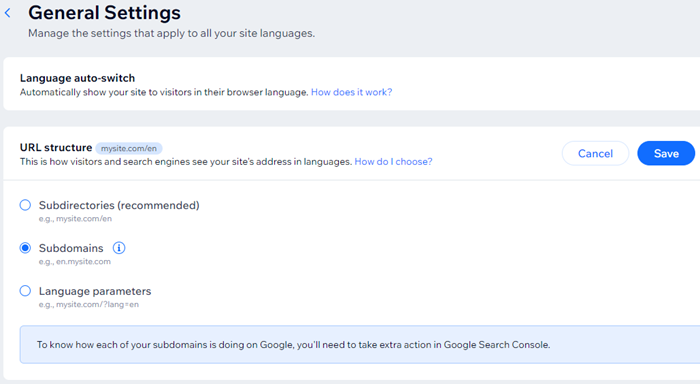Cancel the URL structure changes
The width and height of the screenshot is (700, 384).
pyautogui.click(x=595, y=153)
